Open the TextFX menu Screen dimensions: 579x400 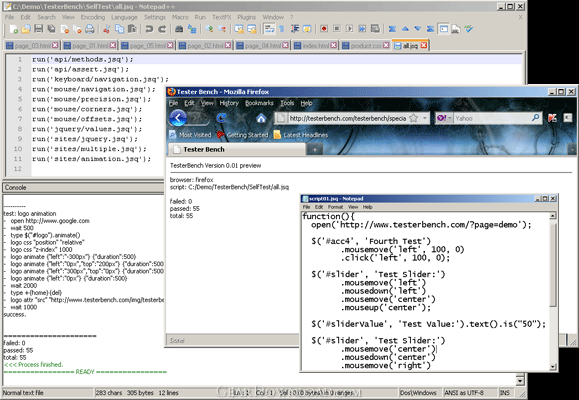[x=222, y=17]
